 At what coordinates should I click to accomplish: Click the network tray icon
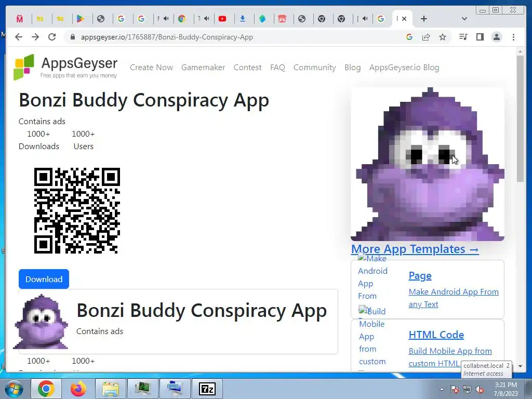[467, 389]
